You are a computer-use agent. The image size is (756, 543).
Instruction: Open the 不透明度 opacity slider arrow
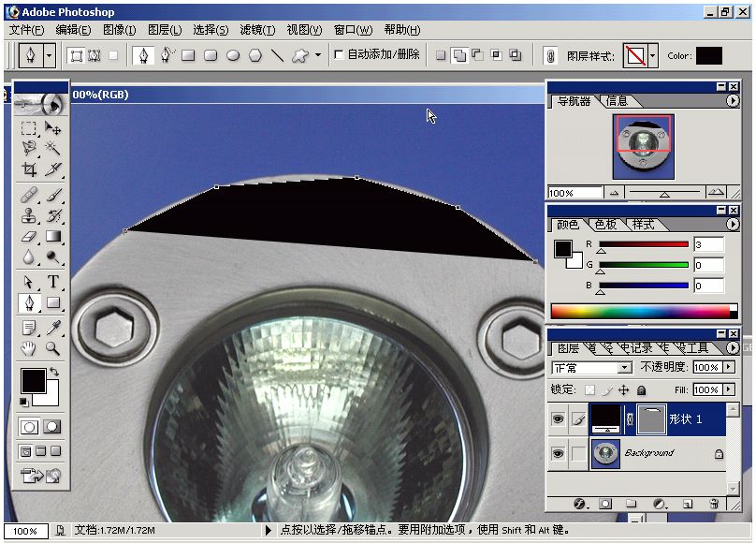click(x=729, y=368)
